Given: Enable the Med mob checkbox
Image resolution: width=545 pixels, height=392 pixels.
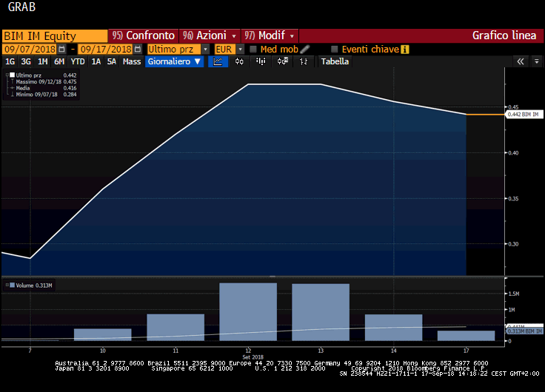Looking at the screenshot, I should click(253, 49).
